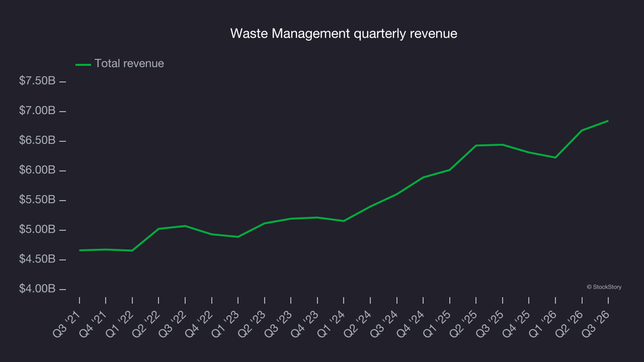
Task: Select the $7.50B y-axis label
Action: tap(37, 81)
